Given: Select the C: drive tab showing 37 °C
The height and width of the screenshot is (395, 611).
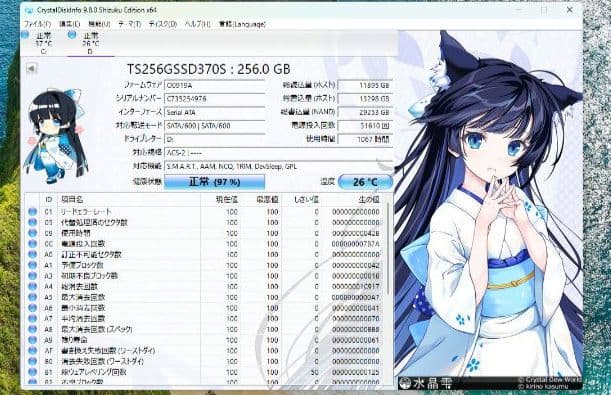Looking at the screenshot, I should click(43, 43).
